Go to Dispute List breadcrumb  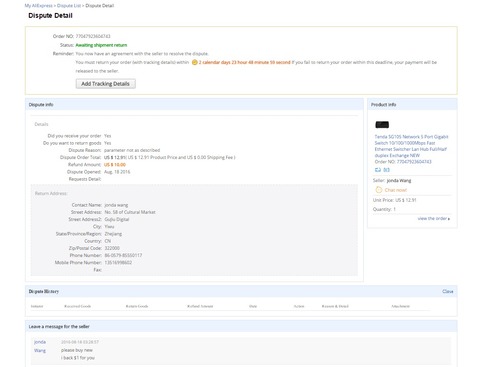pos(69,6)
